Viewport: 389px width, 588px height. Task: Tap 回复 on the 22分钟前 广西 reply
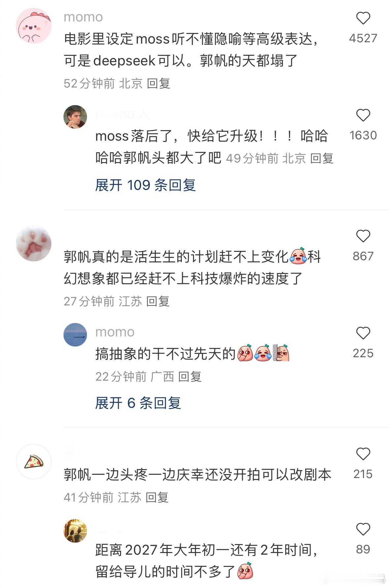190,377
